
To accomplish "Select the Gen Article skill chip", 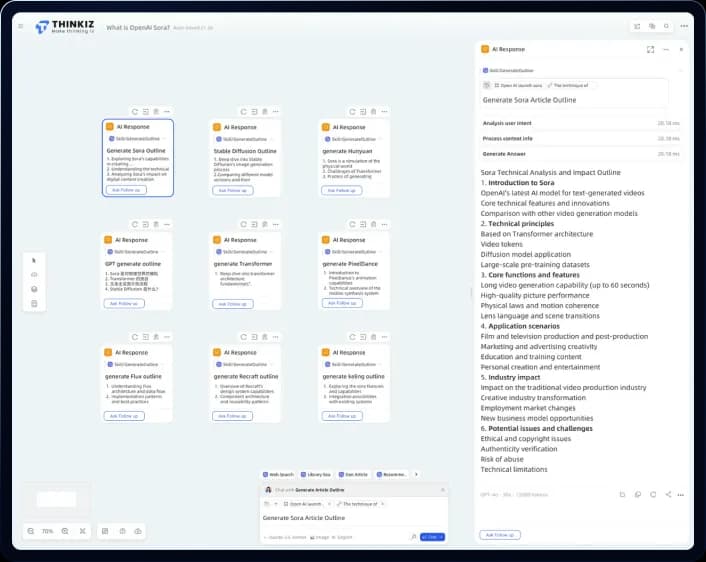I will pos(353,475).
